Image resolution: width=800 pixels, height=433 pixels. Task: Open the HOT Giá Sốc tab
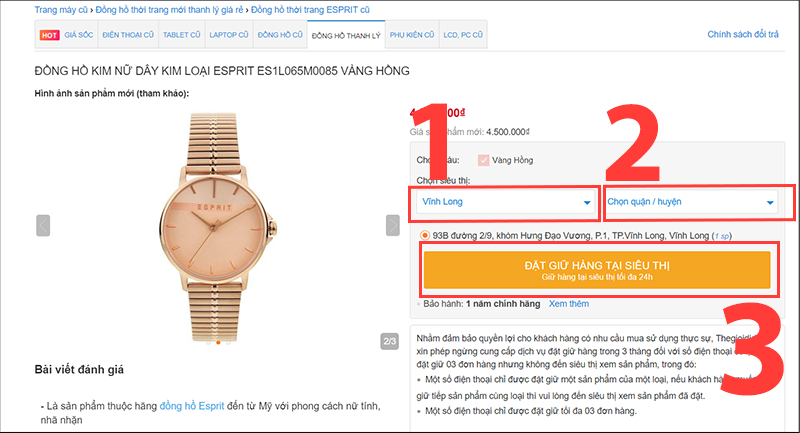point(66,35)
